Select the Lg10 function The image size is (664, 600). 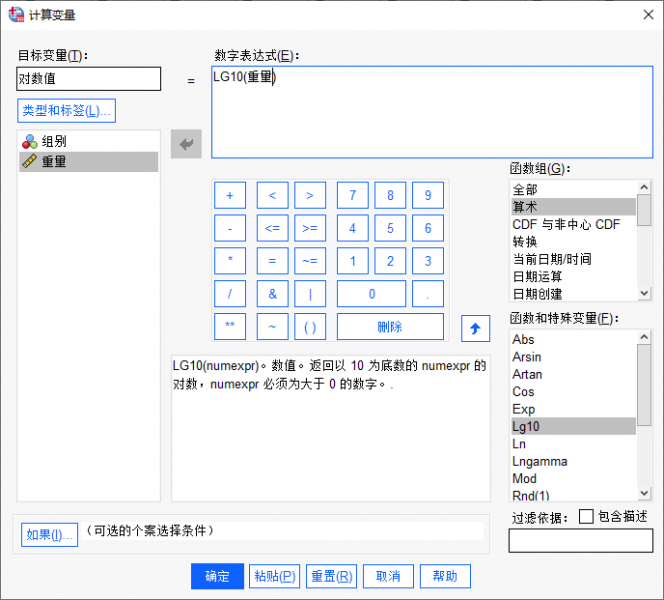click(x=573, y=426)
